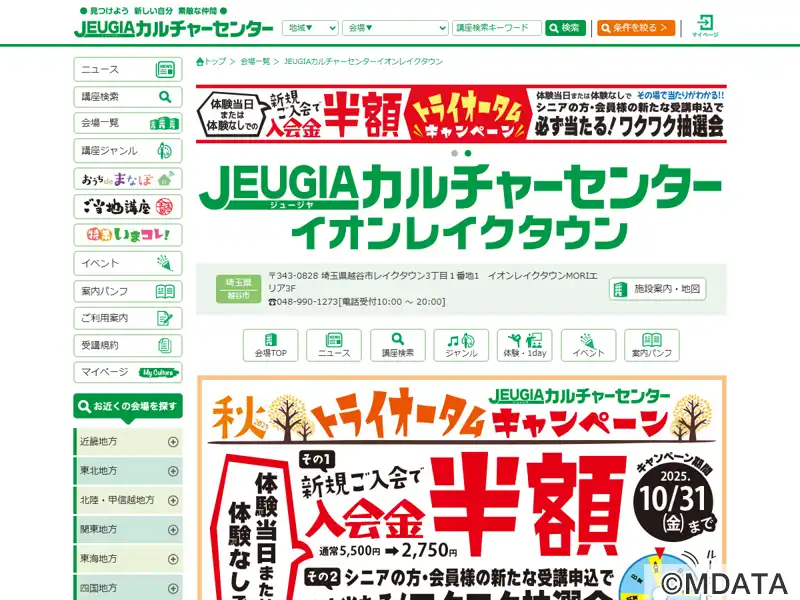Screen dimensions: 800x600
Task: Open ご利用案内 in the left sidebar
Action: tap(128, 318)
